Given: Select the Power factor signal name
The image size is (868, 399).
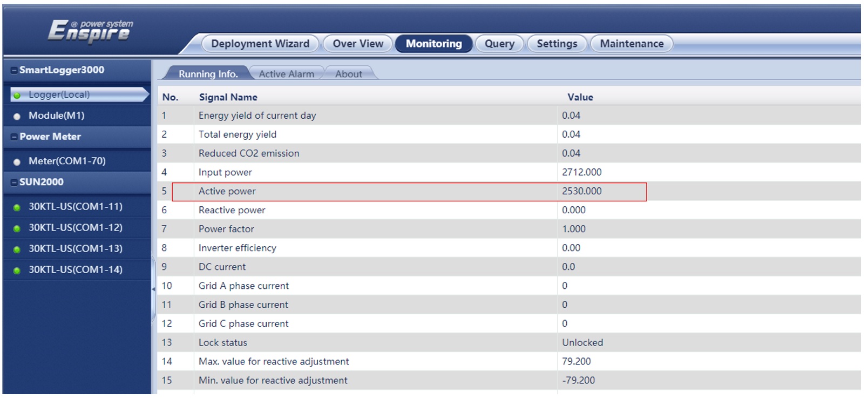Looking at the screenshot, I should [x=226, y=229].
